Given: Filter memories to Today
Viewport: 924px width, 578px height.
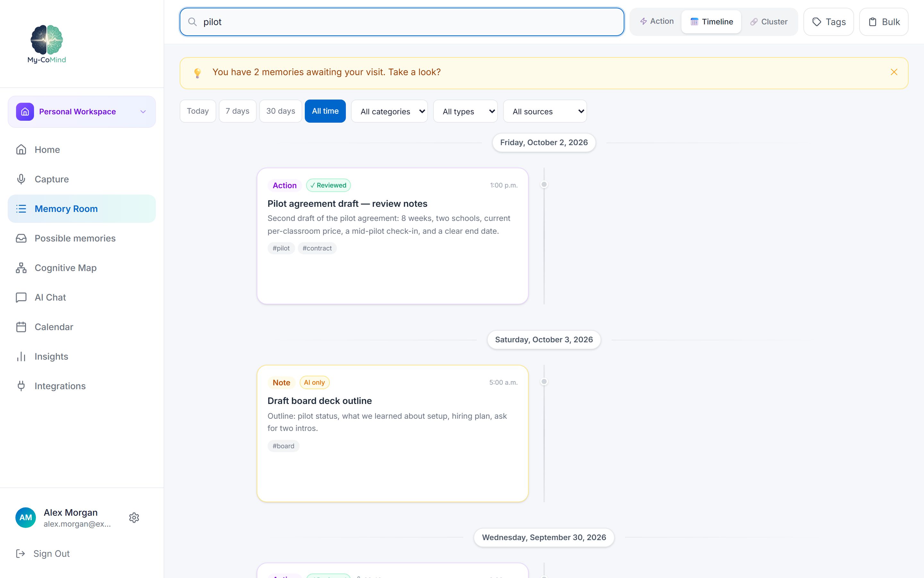Looking at the screenshot, I should point(198,111).
